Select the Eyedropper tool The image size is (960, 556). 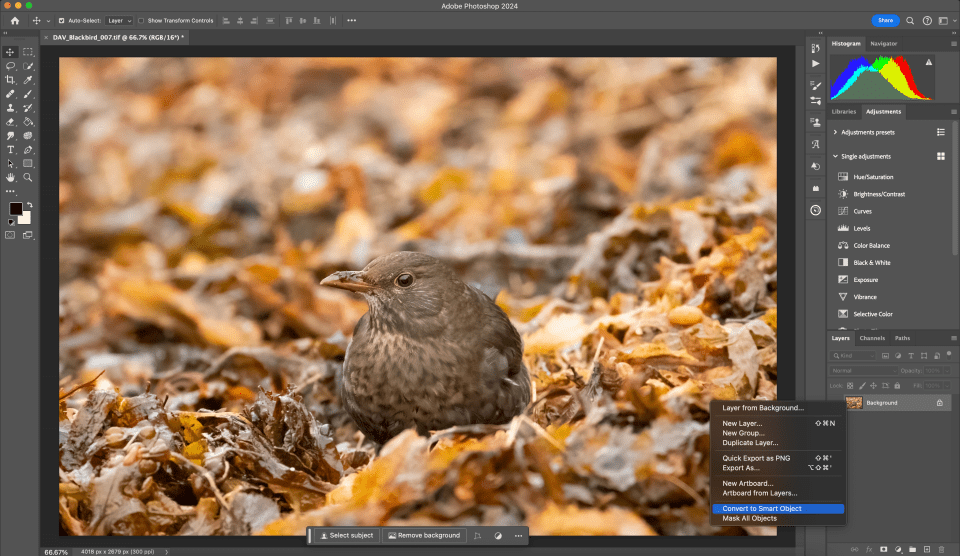pos(28,80)
